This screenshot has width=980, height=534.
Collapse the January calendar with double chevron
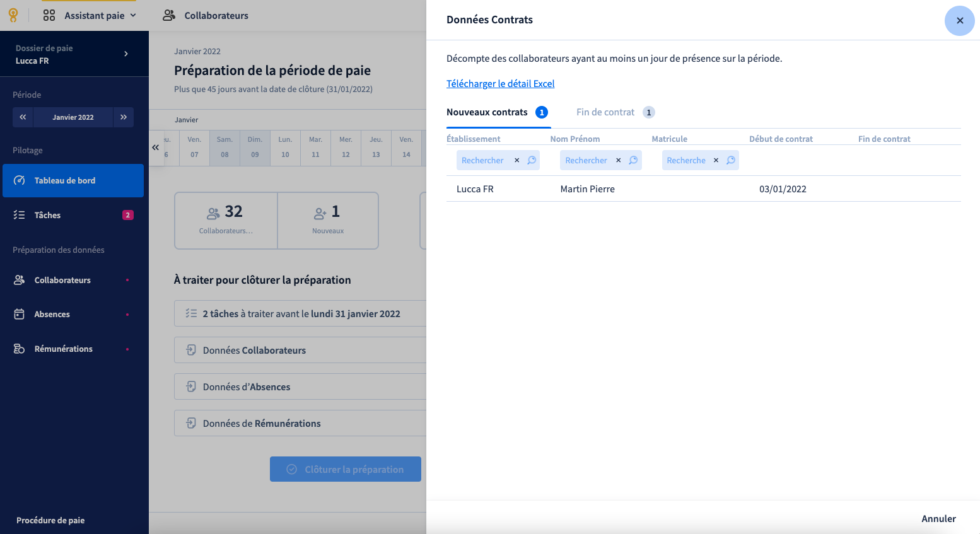(155, 147)
